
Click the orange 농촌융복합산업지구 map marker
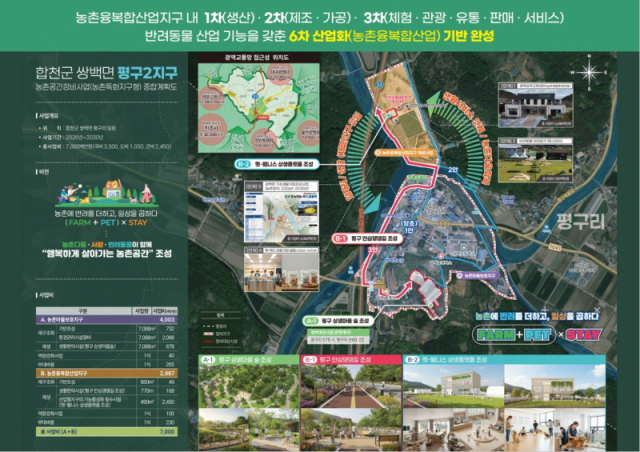[405, 154]
